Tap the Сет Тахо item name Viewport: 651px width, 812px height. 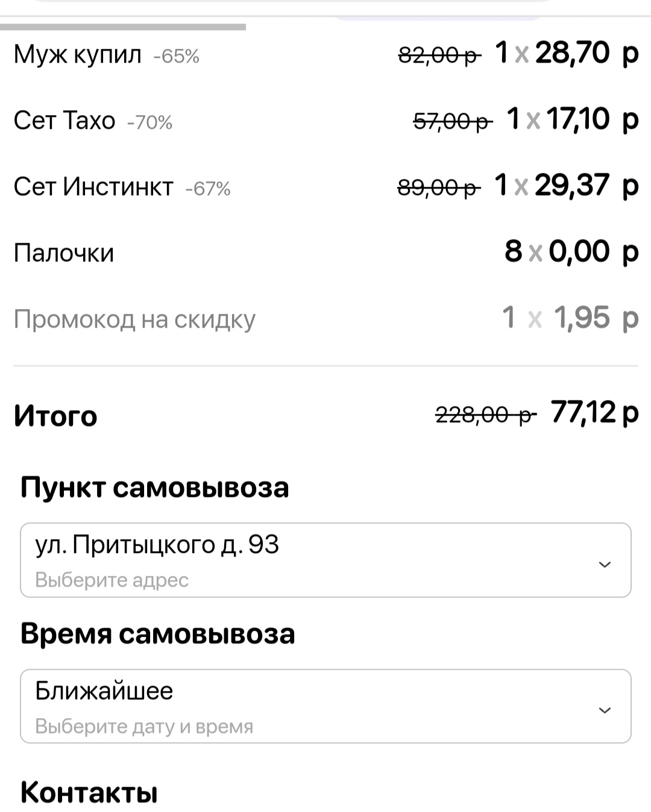(64, 120)
